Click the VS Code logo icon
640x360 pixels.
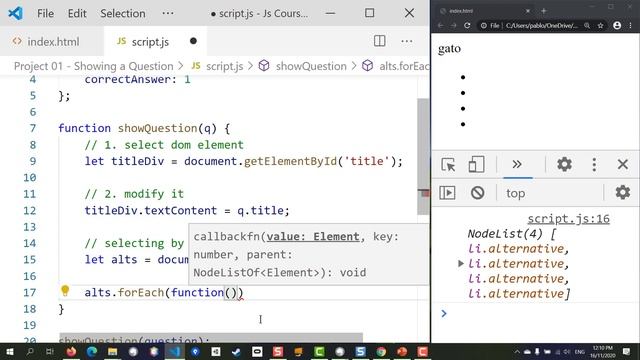click(x=15, y=13)
